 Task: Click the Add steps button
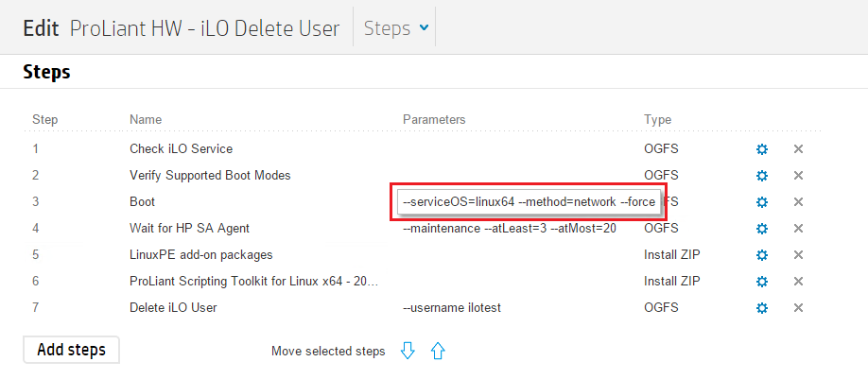tap(71, 350)
